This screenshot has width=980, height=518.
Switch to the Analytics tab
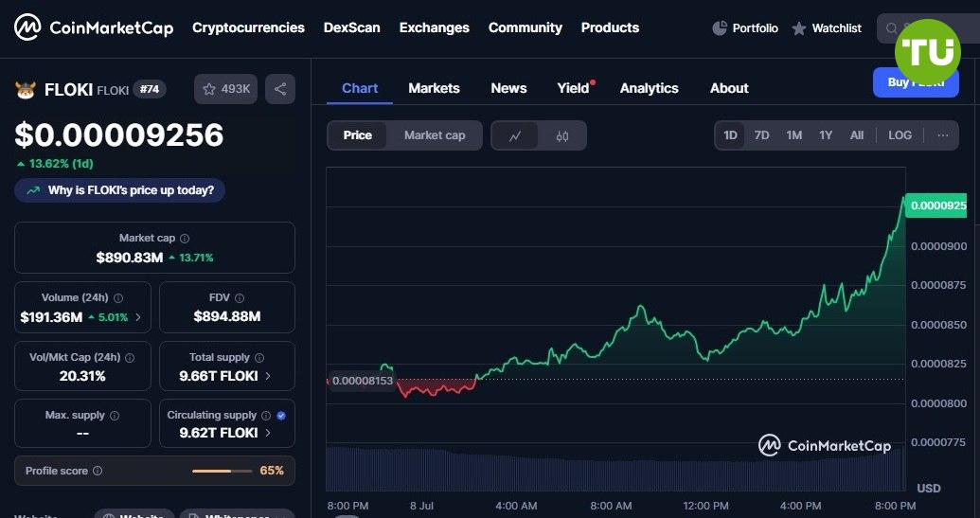(x=649, y=88)
